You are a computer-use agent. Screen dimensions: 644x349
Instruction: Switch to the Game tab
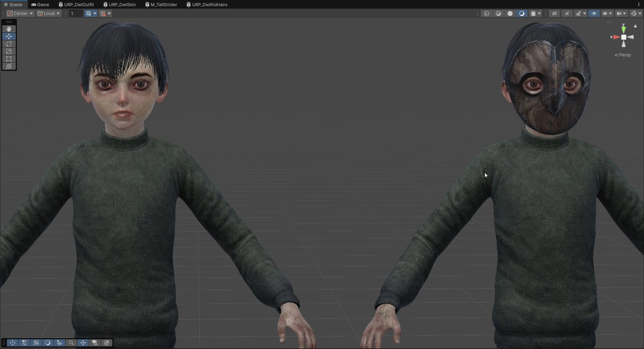[x=40, y=4]
